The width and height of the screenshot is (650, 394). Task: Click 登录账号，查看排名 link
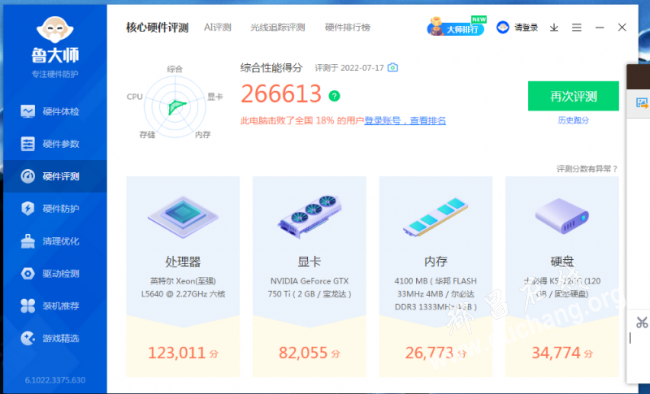click(405, 121)
